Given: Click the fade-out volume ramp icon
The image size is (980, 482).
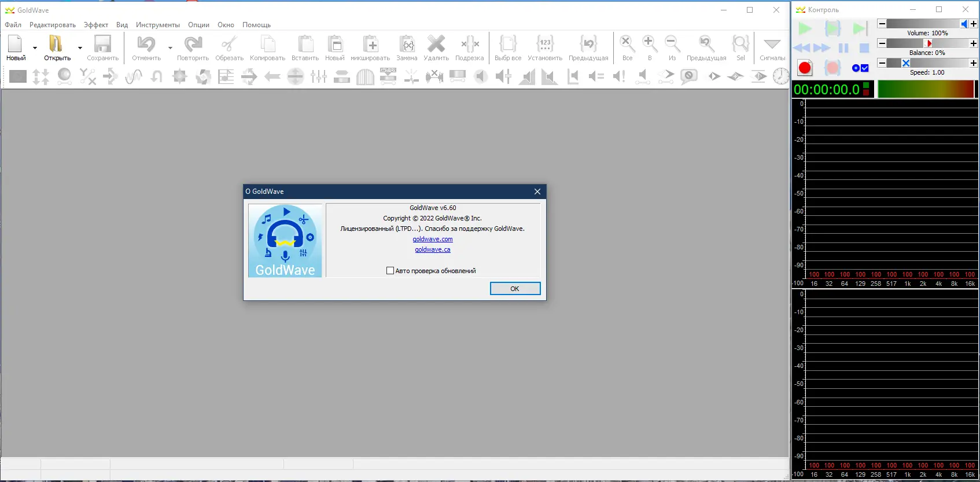Looking at the screenshot, I should 550,76.
